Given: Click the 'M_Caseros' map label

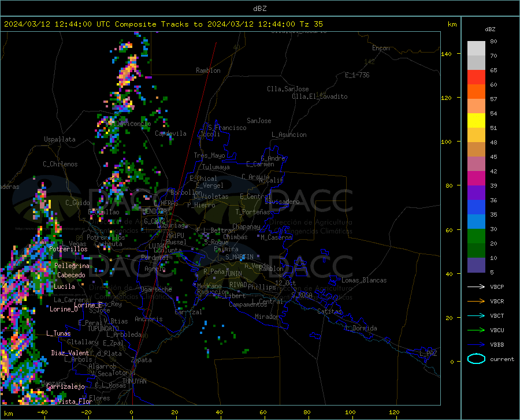Looking at the screenshot, I should tap(276, 237).
